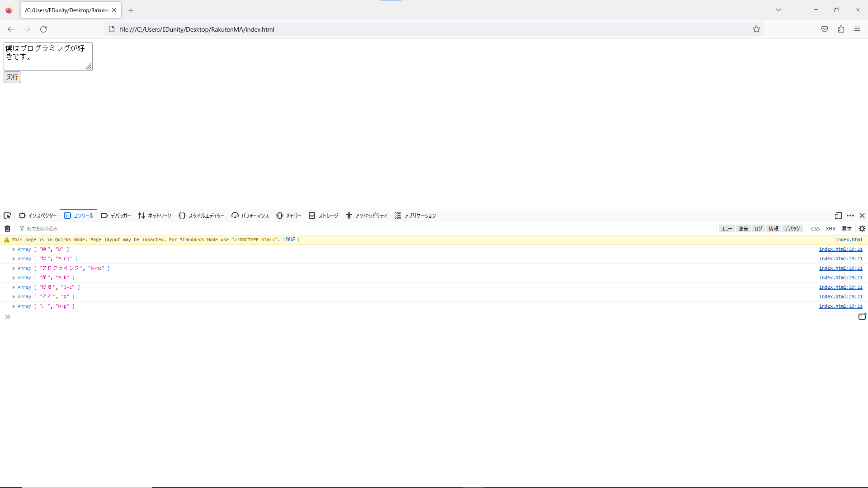Bookmark this page with the star
Viewport: 868px width, 488px height.
(756, 29)
